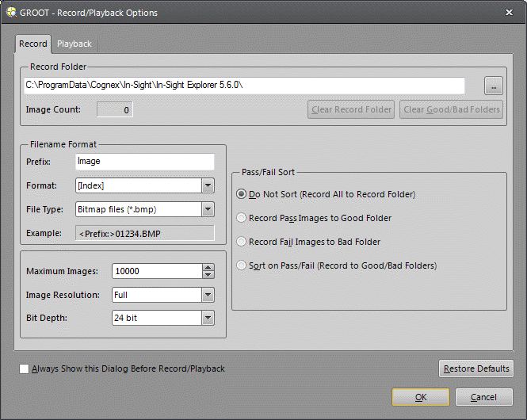Click the Cancel button

tap(483, 397)
